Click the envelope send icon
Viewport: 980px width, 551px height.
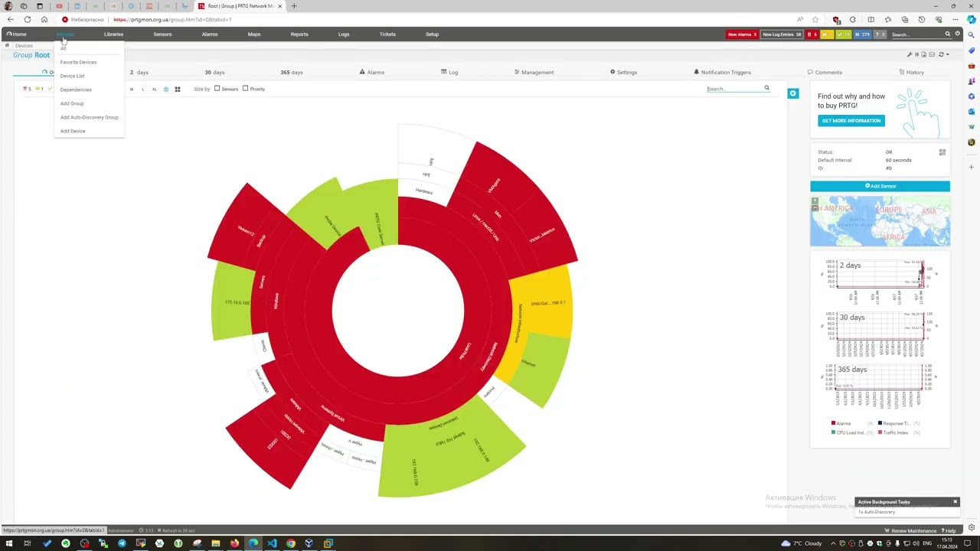pyautogui.click(x=932, y=54)
